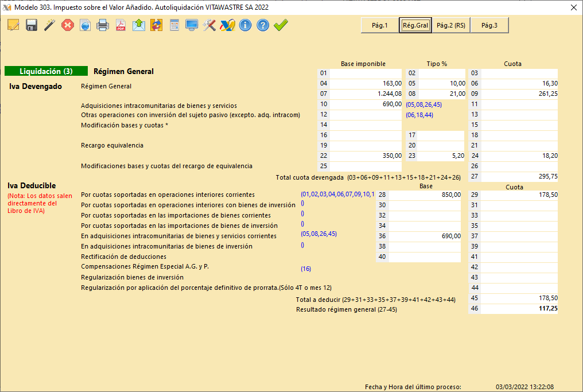Click field 10 showing 690,00
This screenshot has width=583, height=392.
366,104
